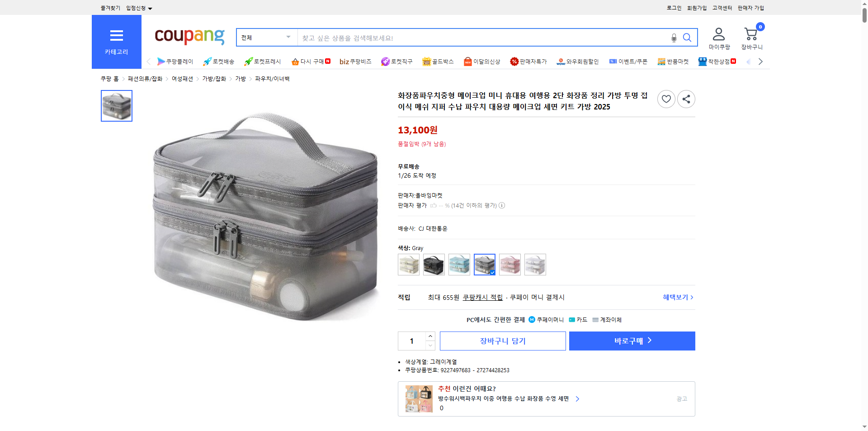The image size is (868, 431).
Task: Click 장바구니 담기 to add to cart
Action: pyautogui.click(x=502, y=341)
